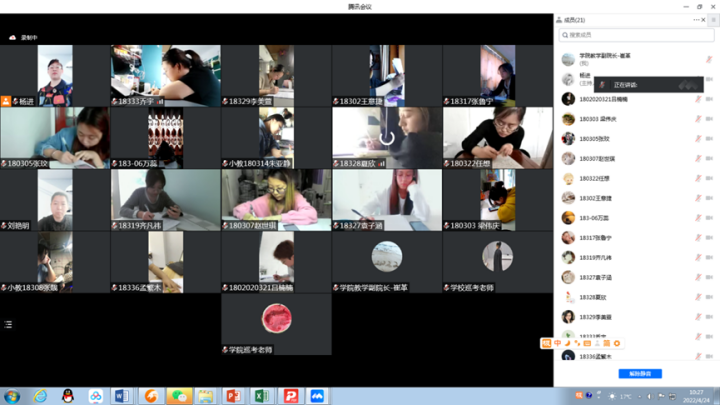Toggle microphone for 180307 member
Image resolution: width=720 pixels, height=405 pixels.
698,158
